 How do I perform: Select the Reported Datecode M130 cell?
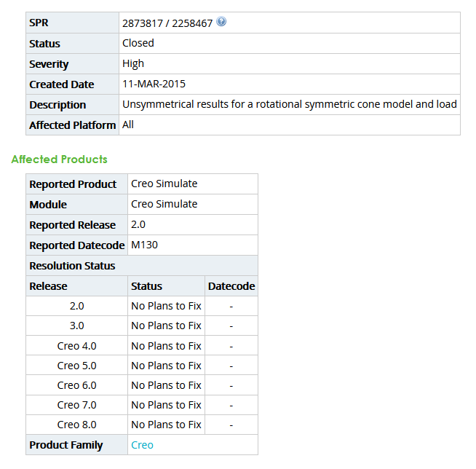144,245
